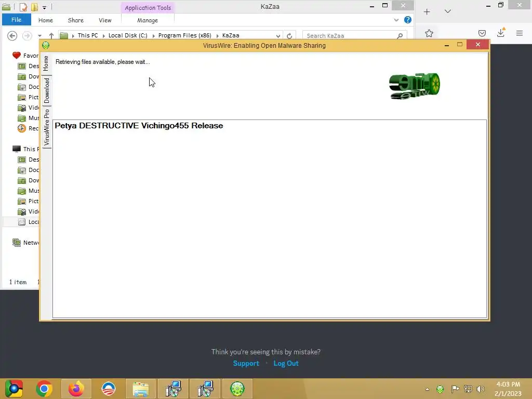532x399 pixels.
Task: Expand the Explorer ribbon chevron
Action: point(396,20)
